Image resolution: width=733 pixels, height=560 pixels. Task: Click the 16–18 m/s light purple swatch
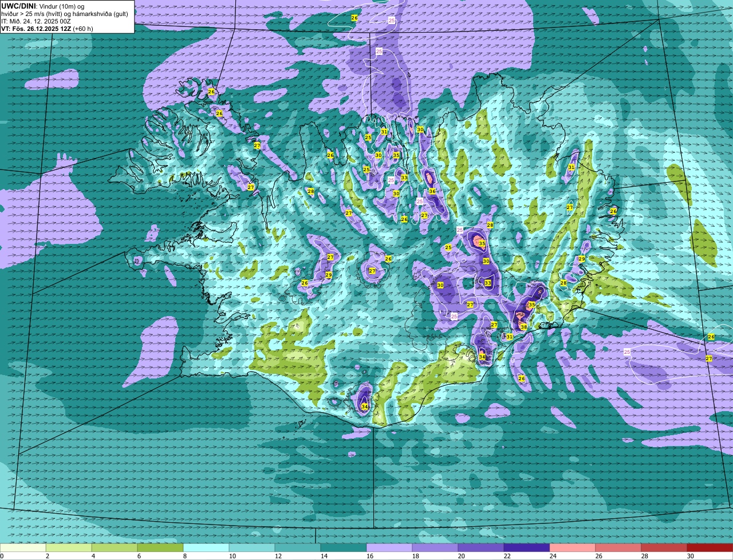pyautogui.click(x=389, y=548)
